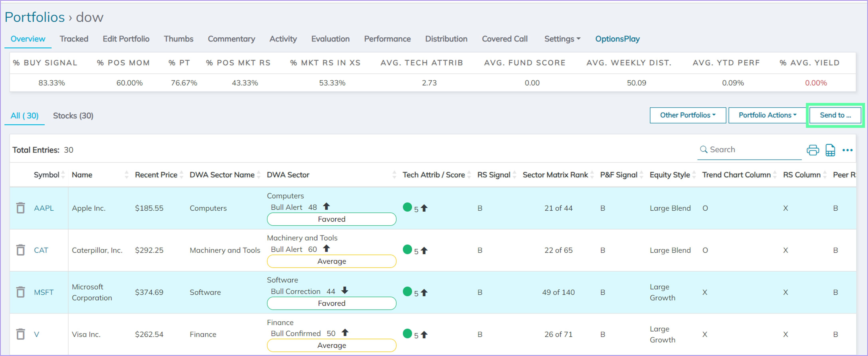Screen dimensions: 868x356
Task: Expand the Other Portfolios dropdown
Action: tap(688, 115)
